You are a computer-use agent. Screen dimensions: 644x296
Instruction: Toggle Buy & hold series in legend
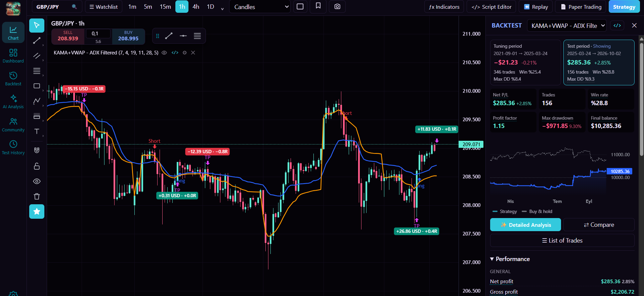tap(537, 211)
